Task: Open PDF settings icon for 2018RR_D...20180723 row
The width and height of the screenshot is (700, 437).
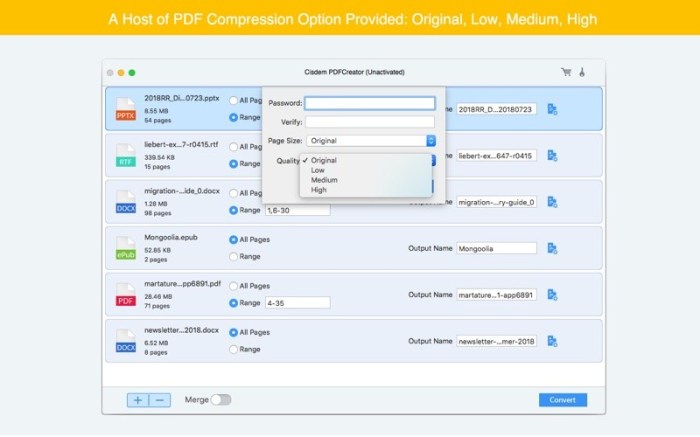Action: (x=552, y=109)
